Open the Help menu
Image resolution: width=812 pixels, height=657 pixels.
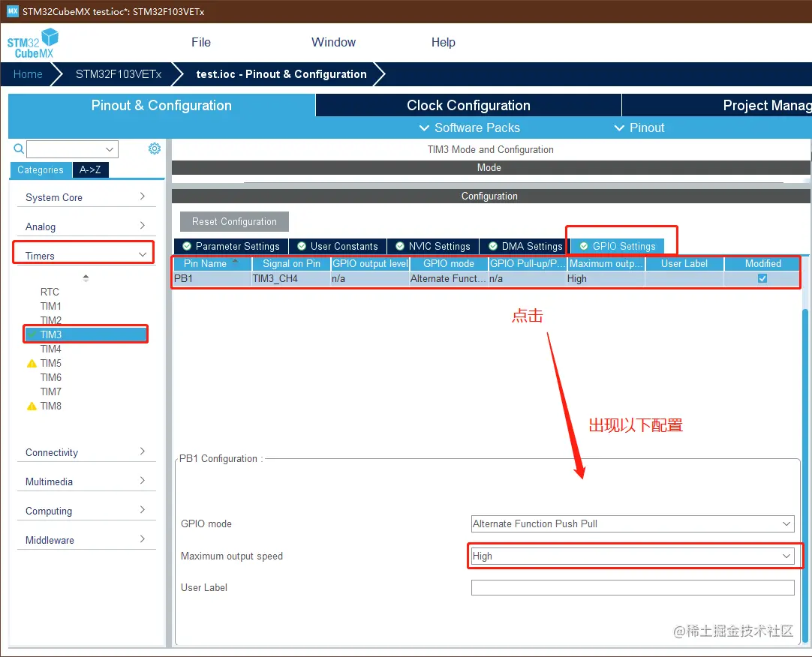(x=444, y=43)
